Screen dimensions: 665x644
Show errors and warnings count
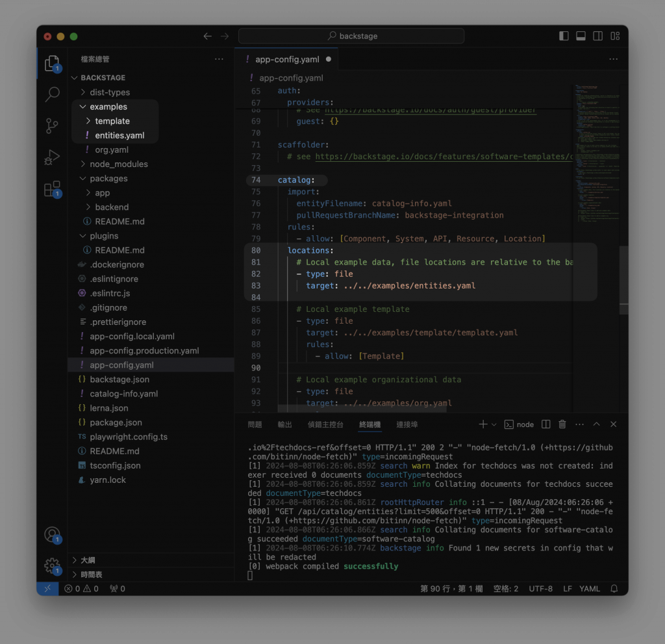tap(81, 588)
